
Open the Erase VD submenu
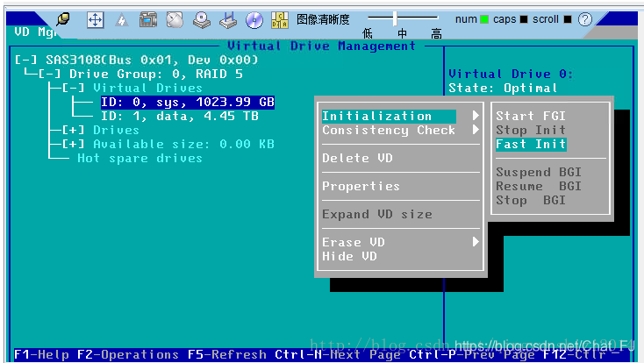tap(354, 242)
